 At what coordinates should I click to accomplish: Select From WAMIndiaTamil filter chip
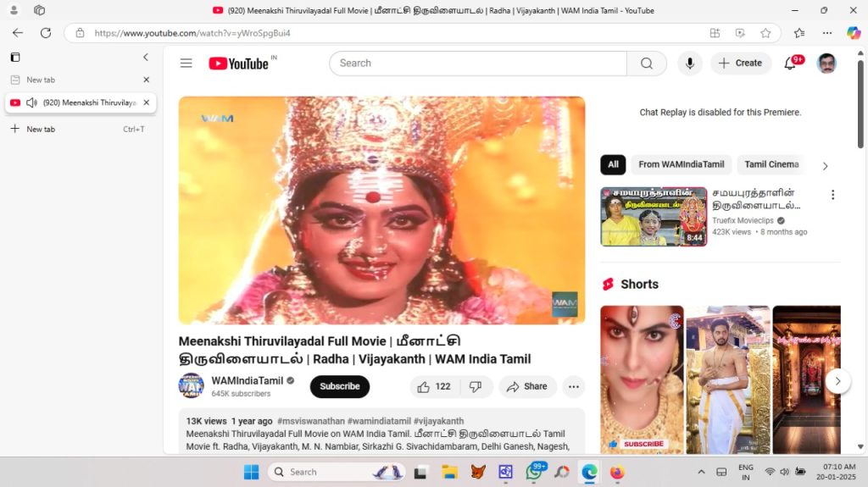point(681,164)
